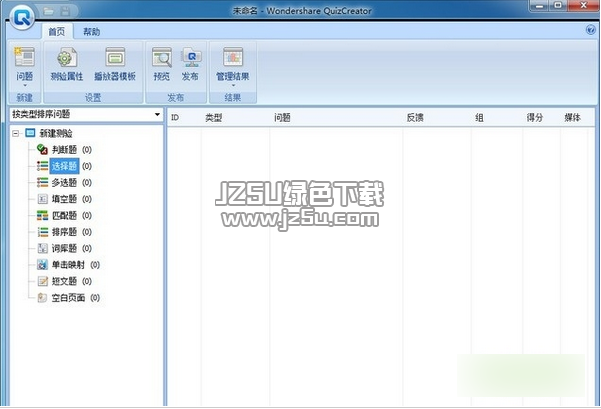Click the 判断题 true/false icon
Screen dimensions: 601x409
click(x=42, y=149)
